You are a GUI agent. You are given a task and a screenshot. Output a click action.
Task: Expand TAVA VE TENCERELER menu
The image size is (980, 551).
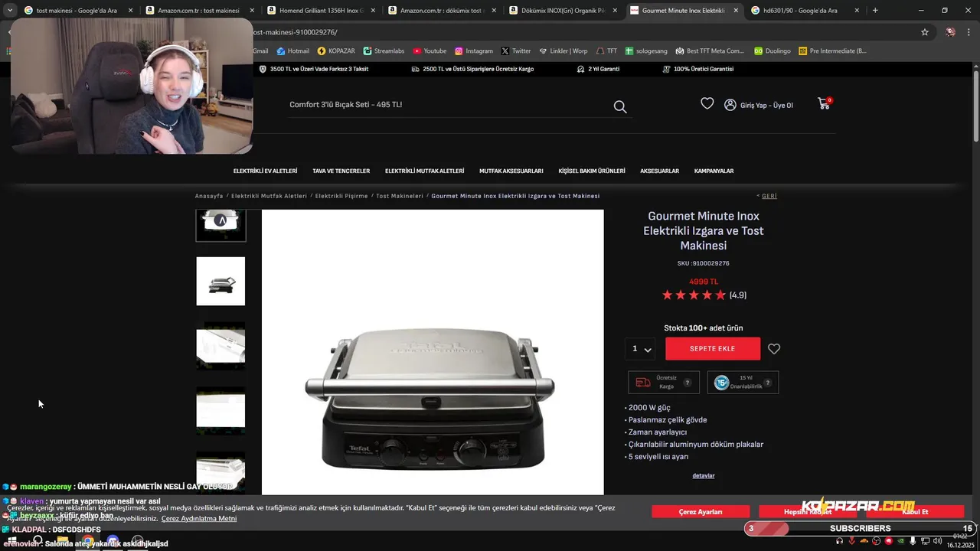[341, 171]
